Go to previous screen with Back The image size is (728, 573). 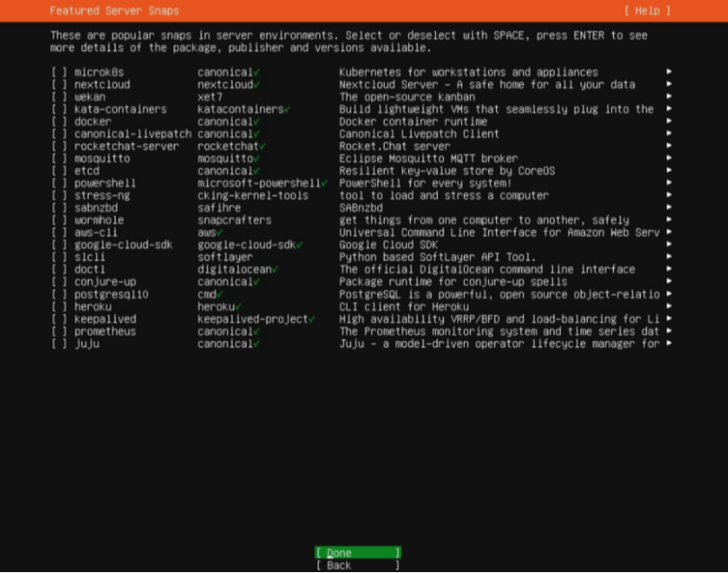(358, 566)
